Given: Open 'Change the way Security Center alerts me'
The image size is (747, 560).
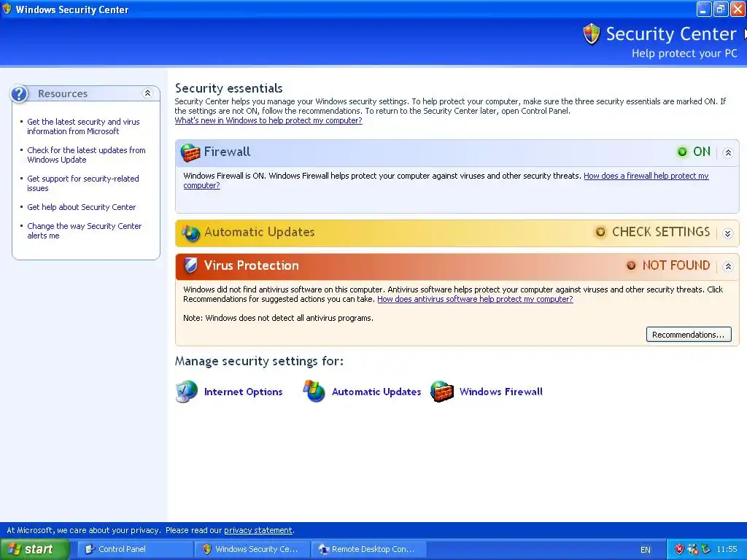Looking at the screenshot, I should [85, 231].
